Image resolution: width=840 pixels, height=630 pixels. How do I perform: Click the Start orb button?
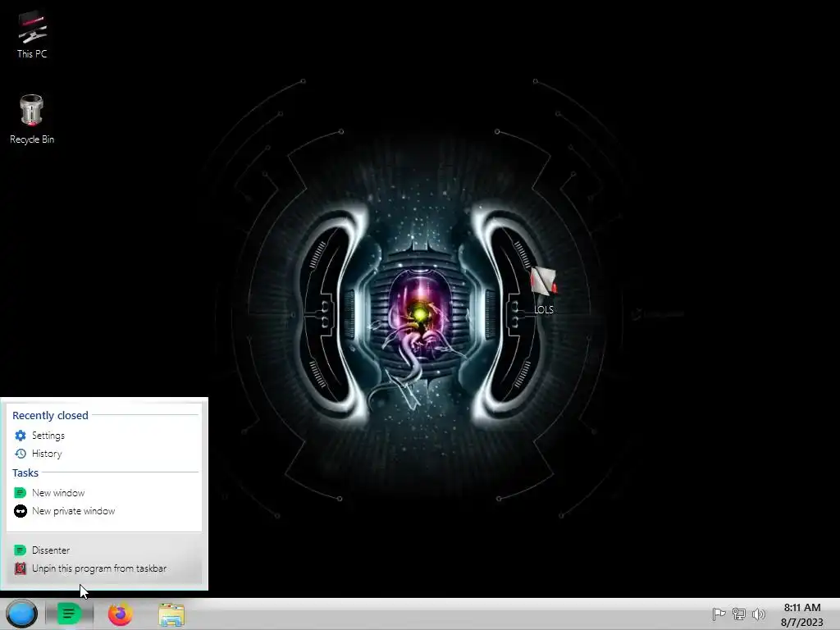(x=21, y=614)
